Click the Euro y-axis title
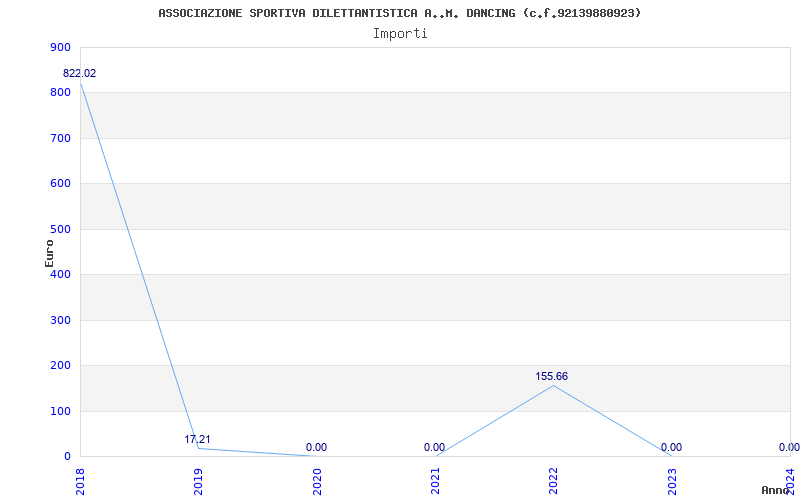Viewport: 800px width, 500px height. click(x=49, y=253)
